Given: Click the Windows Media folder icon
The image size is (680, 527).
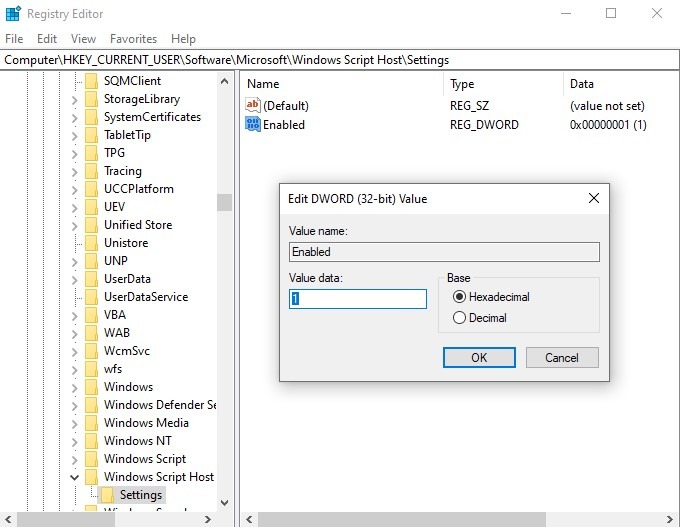Looking at the screenshot, I should (91, 422).
